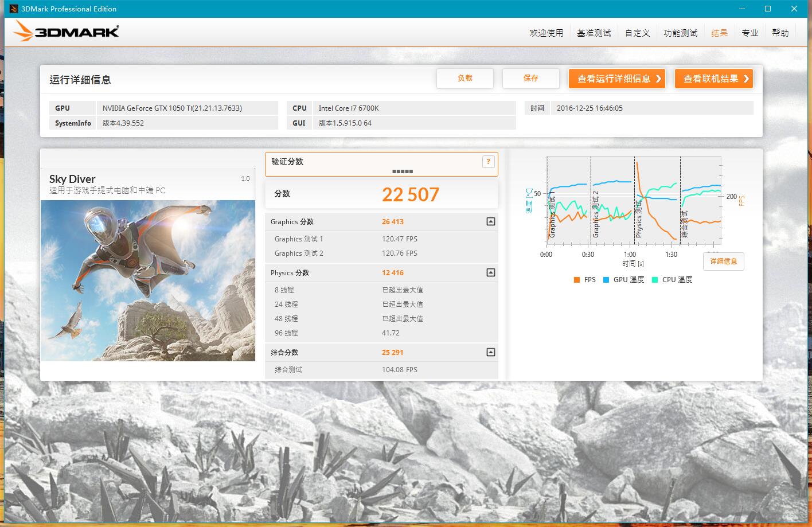The height and width of the screenshot is (527, 812).
Task: Collapse the Graphics 分数 section
Action: 490,221
